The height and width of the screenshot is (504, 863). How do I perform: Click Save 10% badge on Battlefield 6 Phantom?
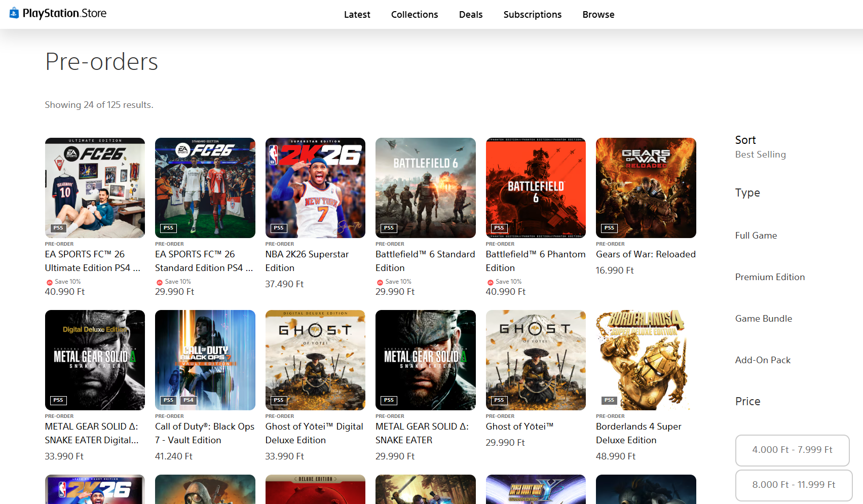pos(504,282)
